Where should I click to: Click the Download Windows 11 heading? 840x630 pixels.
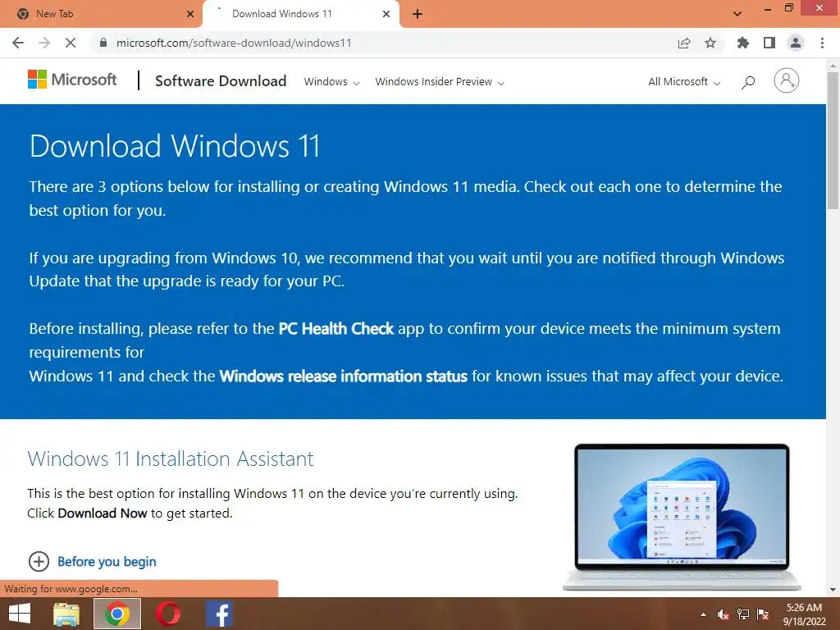coord(175,146)
